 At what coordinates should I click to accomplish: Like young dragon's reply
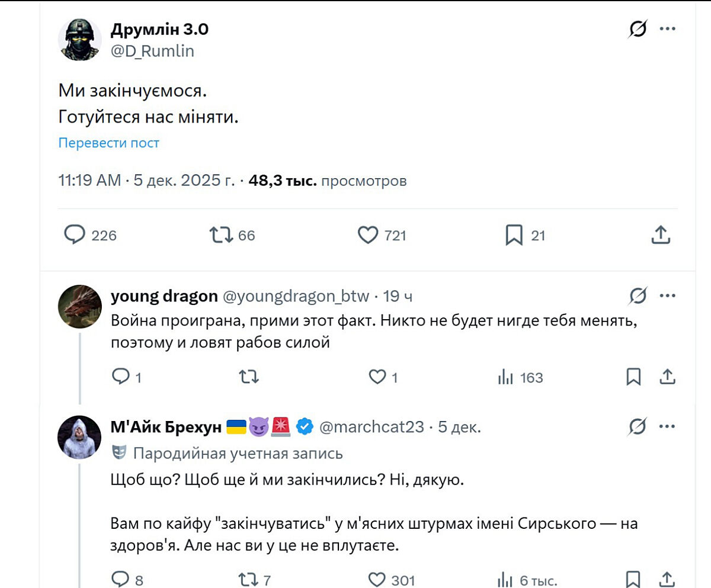377,377
